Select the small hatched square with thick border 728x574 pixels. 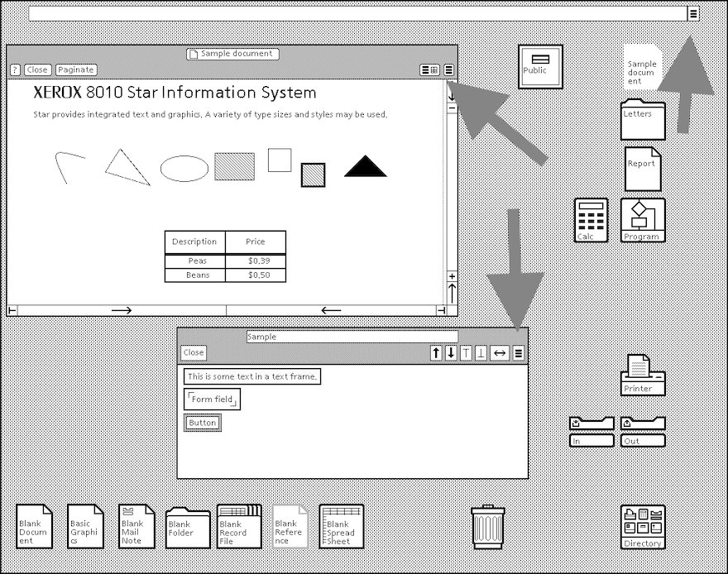tap(313, 175)
